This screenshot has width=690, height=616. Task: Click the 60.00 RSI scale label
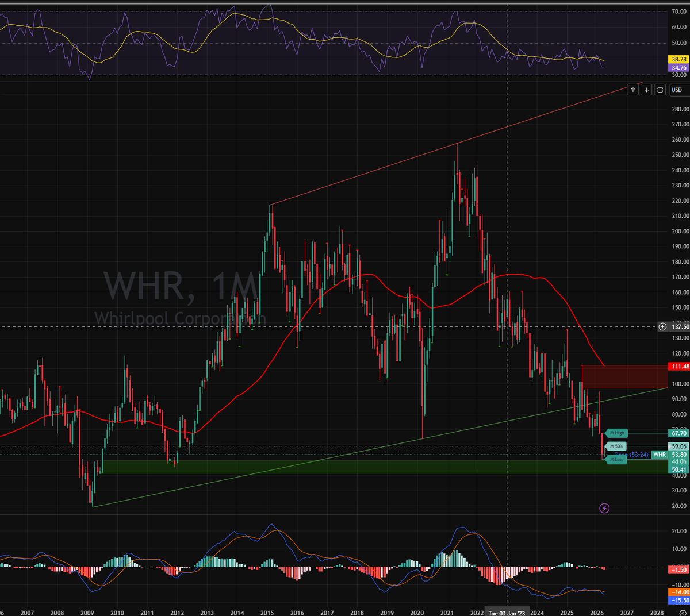click(x=680, y=27)
